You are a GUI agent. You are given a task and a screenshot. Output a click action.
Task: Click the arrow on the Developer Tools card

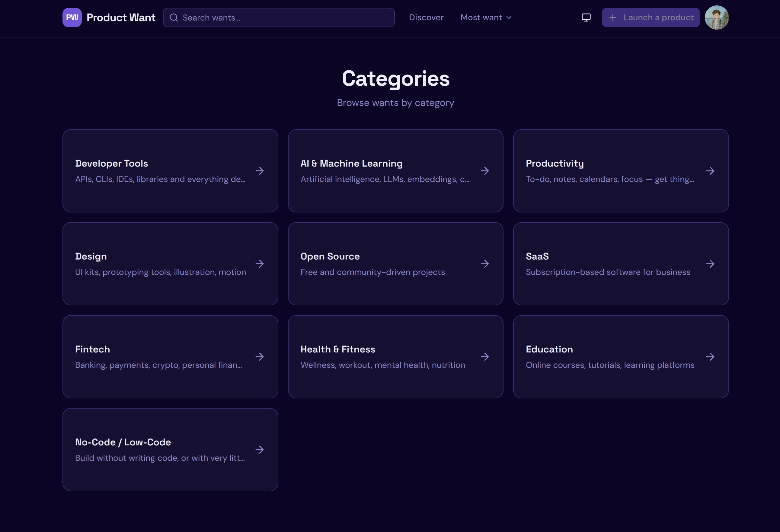(259, 171)
